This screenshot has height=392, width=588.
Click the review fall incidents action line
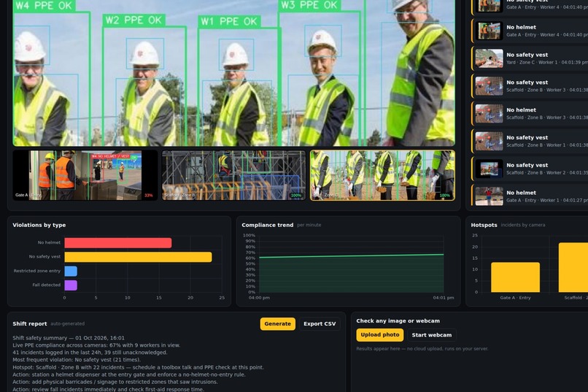click(x=109, y=389)
